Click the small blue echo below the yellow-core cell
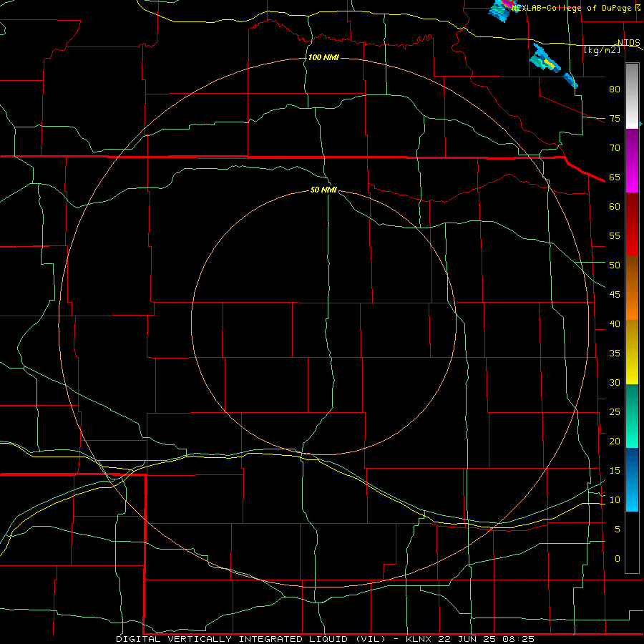 (x=570, y=80)
